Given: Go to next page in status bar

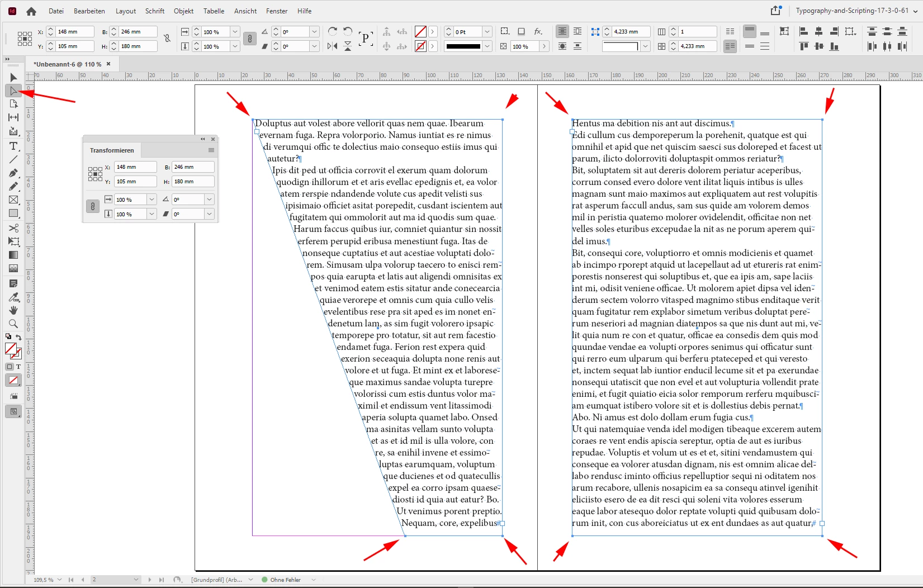Looking at the screenshot, I should 150,580.
